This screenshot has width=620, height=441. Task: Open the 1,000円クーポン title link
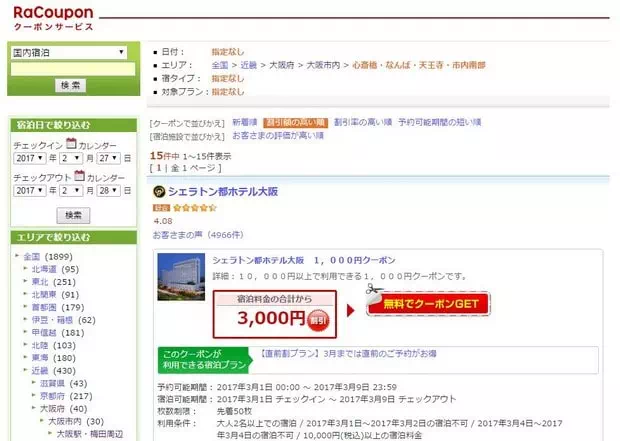tap(304, 260)
